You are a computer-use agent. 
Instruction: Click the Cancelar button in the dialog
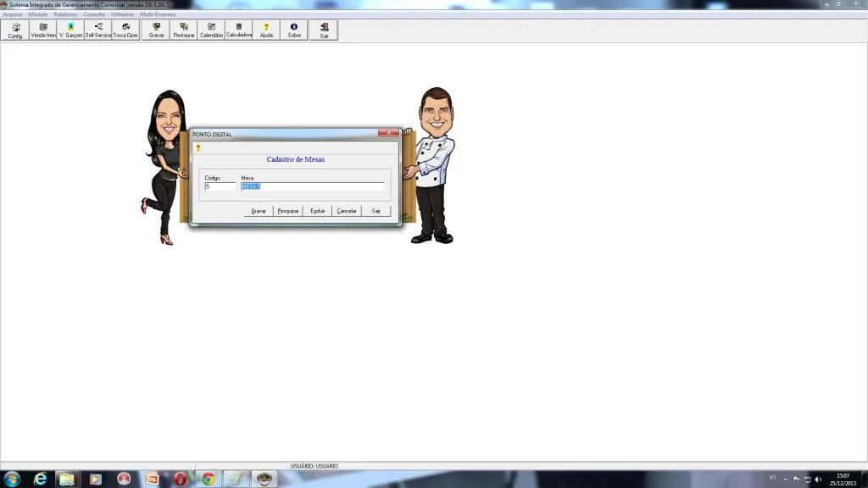coord(347,211)
